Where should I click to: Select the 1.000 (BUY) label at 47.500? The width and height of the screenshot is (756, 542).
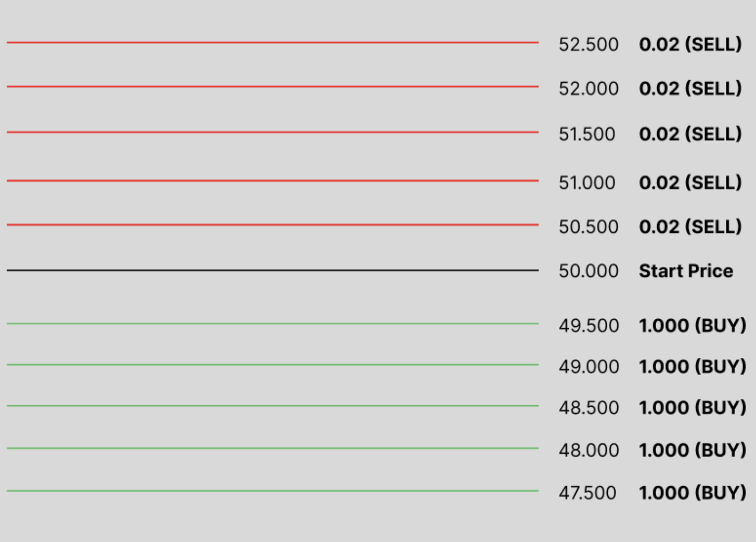tap(693, 493)
